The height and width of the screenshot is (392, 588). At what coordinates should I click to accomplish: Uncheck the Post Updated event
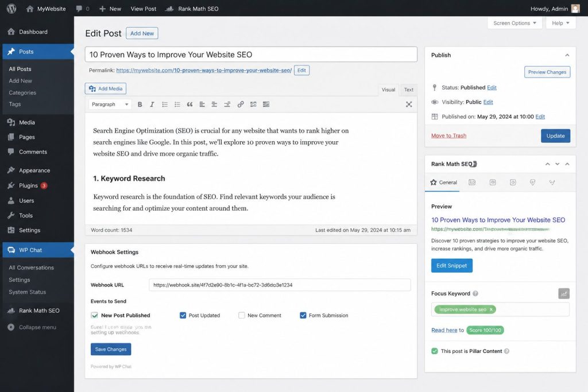pyautogui.click(x=183, y=316)
